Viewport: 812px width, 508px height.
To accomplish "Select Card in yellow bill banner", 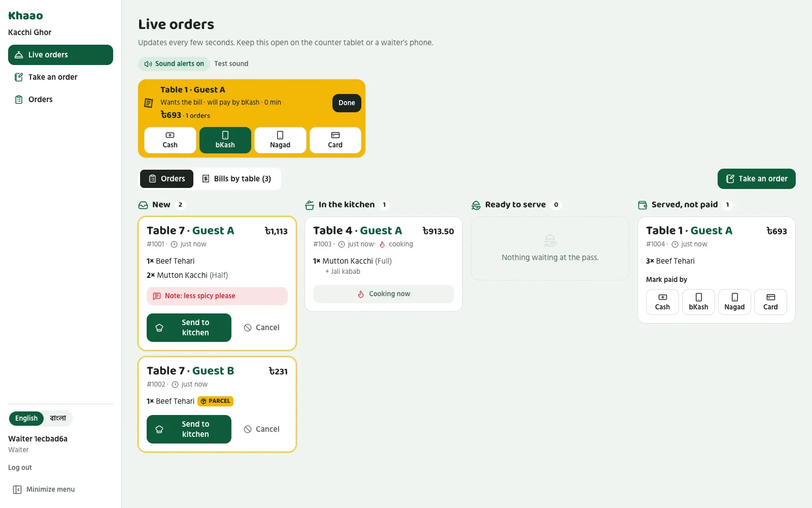I will (335, 140).
